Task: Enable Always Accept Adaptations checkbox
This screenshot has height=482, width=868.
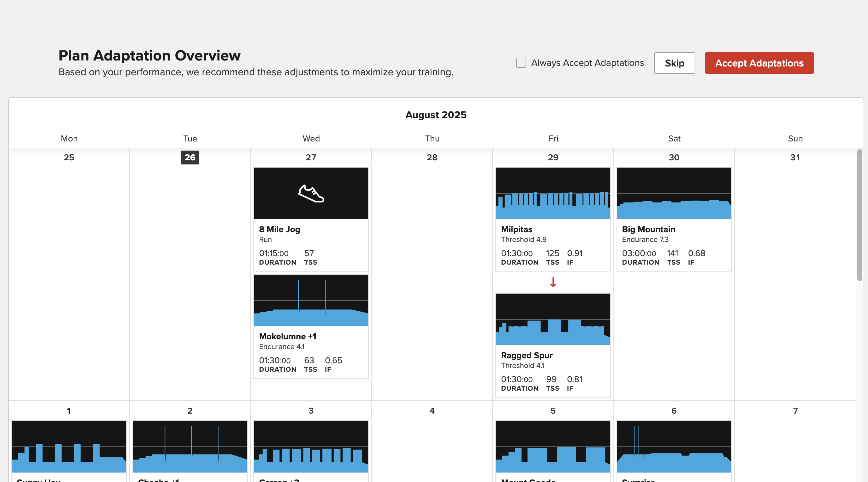Action: click(521, 63)
